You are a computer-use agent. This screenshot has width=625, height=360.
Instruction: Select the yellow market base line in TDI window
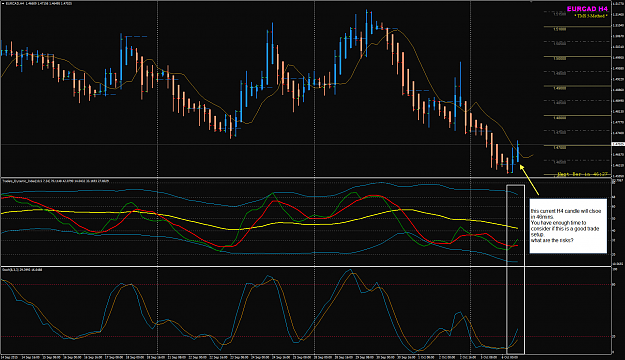point(259,219)
